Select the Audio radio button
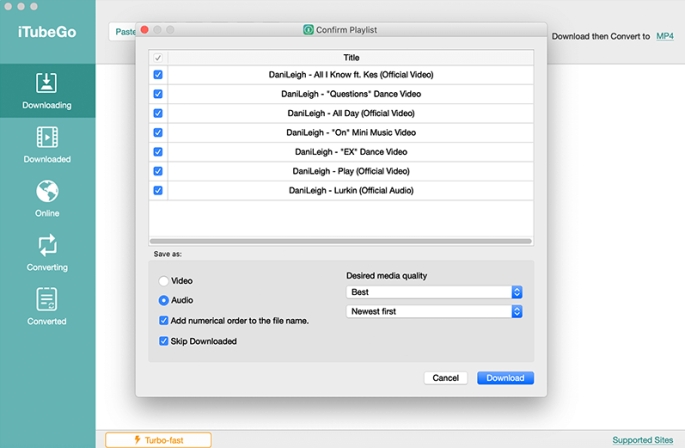Image resolution: width=685 pixels, height=448 pixels. coord(163,300)
